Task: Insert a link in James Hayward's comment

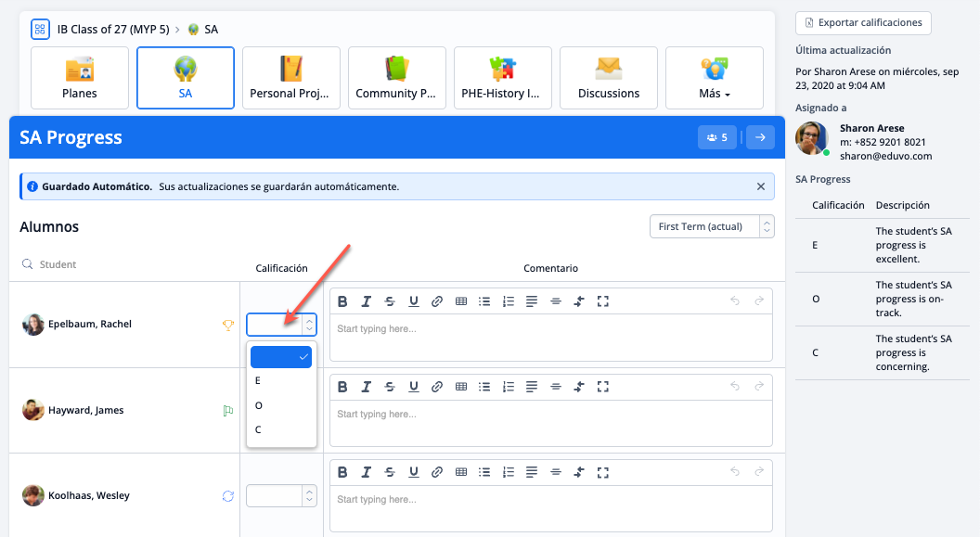Action: 437,387
